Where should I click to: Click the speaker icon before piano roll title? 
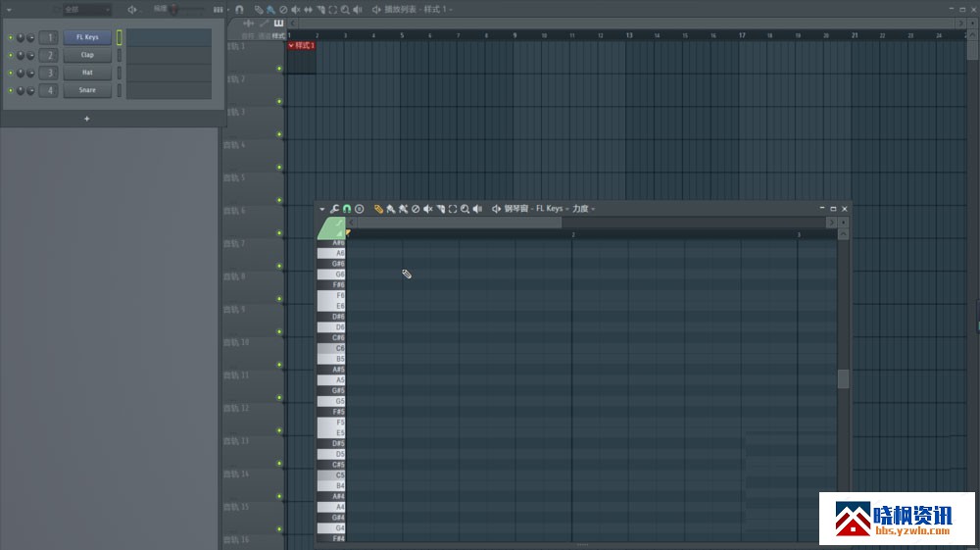pos(496,209)
